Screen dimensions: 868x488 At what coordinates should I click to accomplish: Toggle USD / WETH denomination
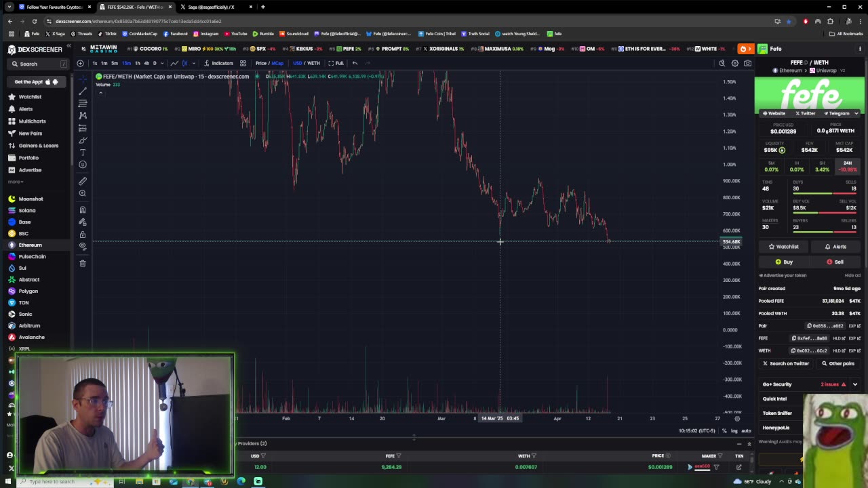click(x=307, y=63)
